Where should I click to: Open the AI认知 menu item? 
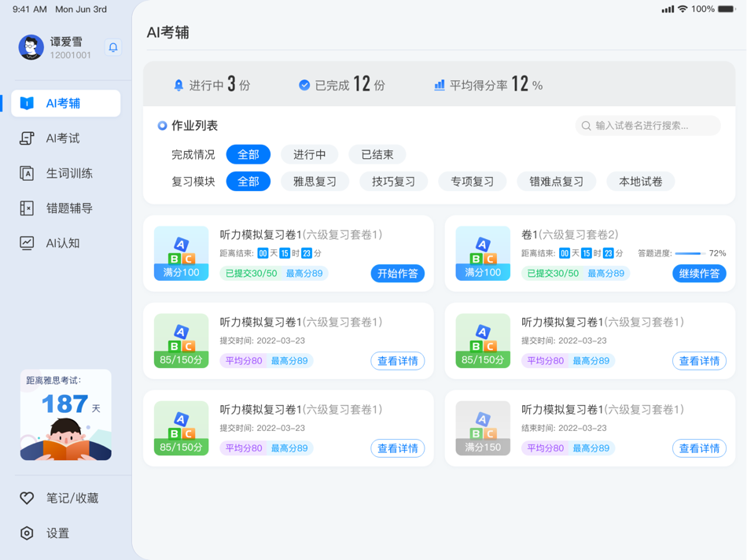pyautogui.click(x=66, y=243)
